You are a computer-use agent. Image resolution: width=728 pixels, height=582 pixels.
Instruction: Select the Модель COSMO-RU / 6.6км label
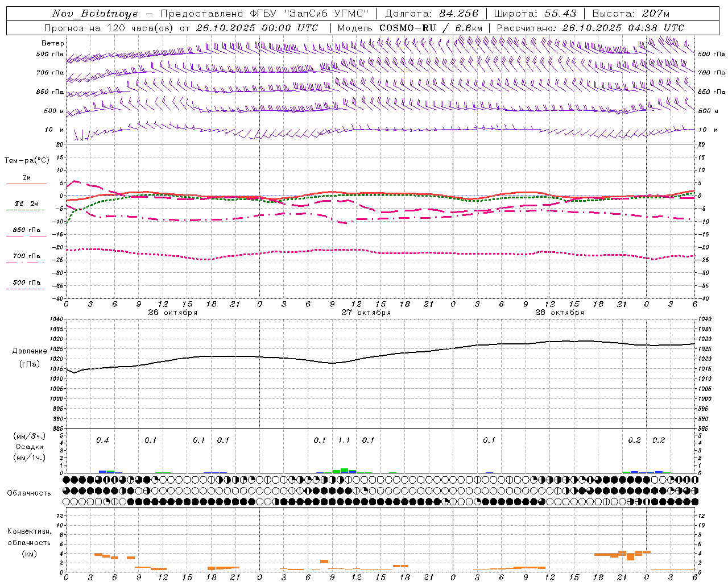(410, 28)
